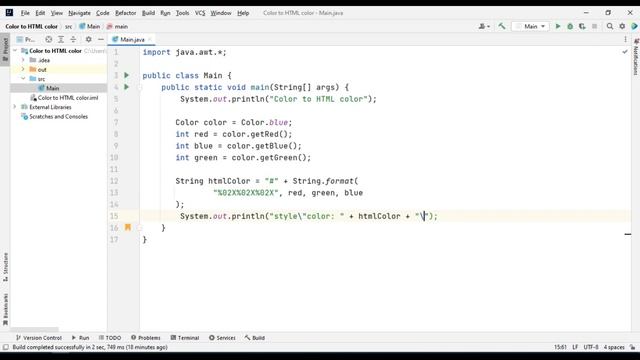Screen dimensions: 640x360
Task: Hide the Project panel with minus icon
Action: (101, 39)
